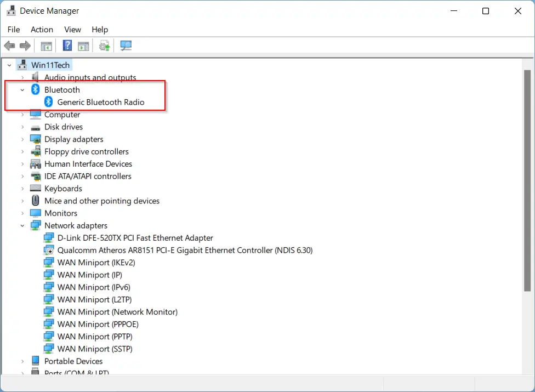Select Generic Bluetooth Radio device
Image resolution: width=535 pixels, height=392 pixels.
[101, 102]
